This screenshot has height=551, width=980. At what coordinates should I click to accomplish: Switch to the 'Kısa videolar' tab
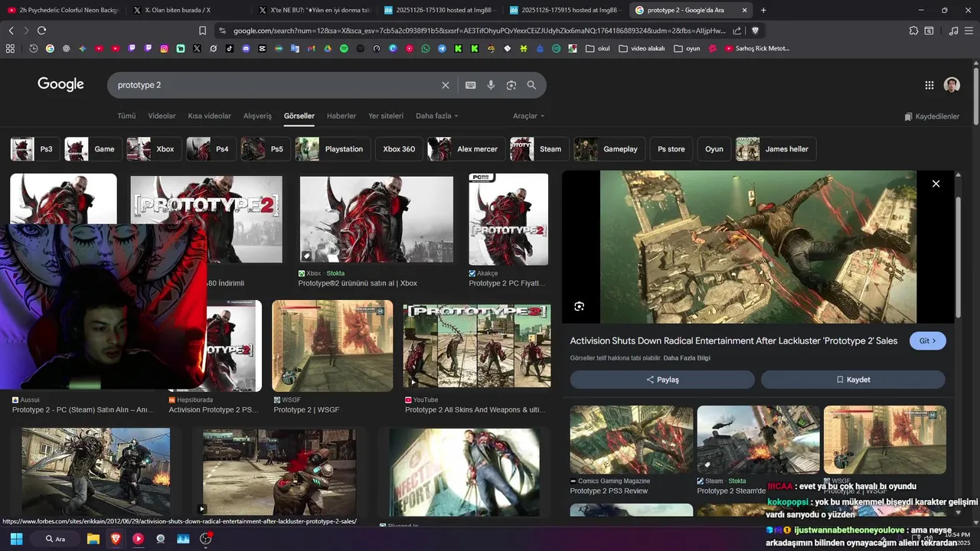coord(209,116)
